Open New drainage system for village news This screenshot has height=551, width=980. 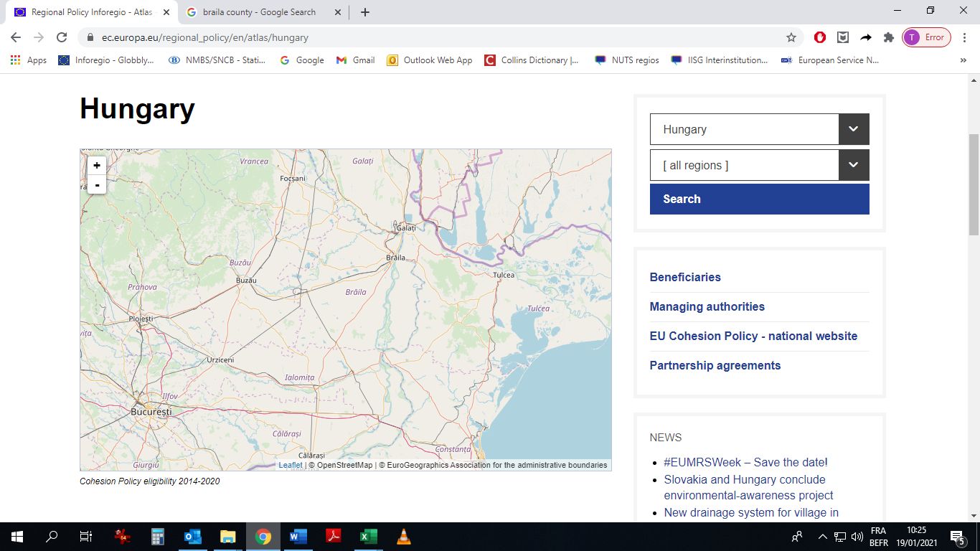coord(751,512)
